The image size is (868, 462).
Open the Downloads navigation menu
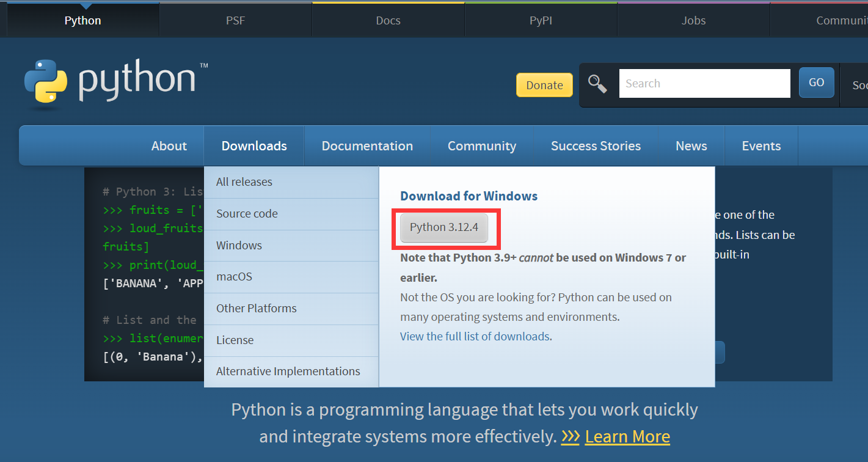[254, 145]
